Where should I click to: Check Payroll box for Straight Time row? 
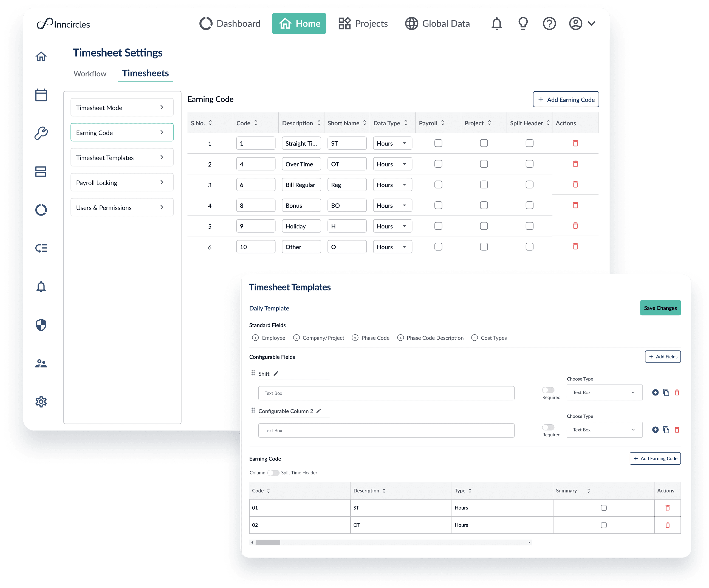click(x=438, y=143)
